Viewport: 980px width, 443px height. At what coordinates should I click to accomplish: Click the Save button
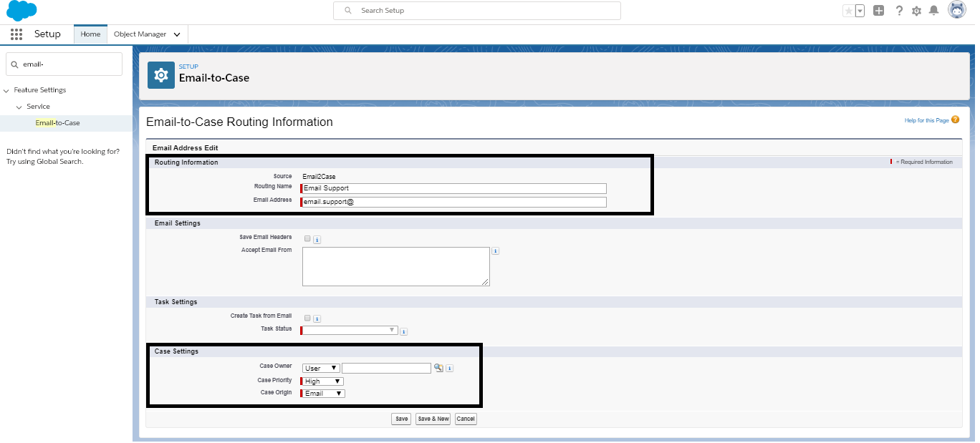pos(401,419)
